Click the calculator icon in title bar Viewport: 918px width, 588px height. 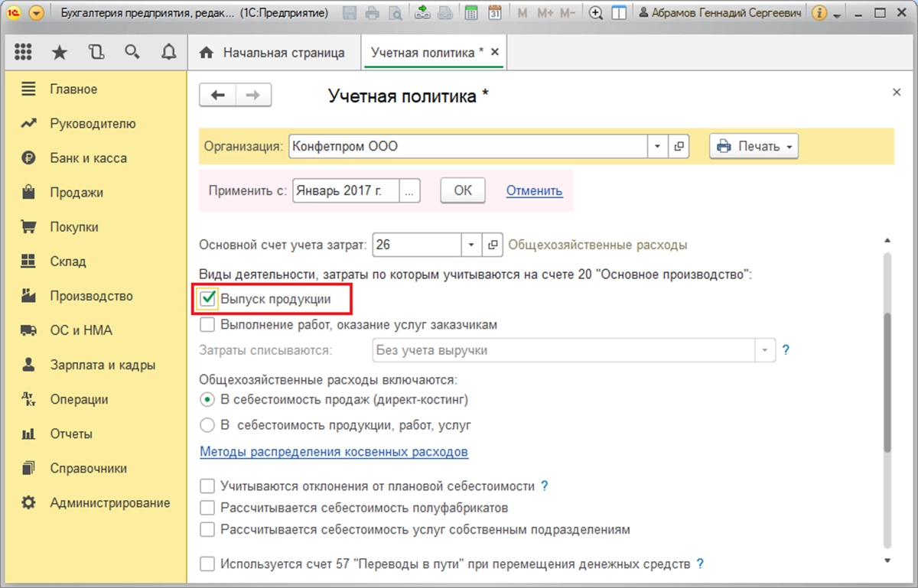pyautogui.click(x=472, y=13)
